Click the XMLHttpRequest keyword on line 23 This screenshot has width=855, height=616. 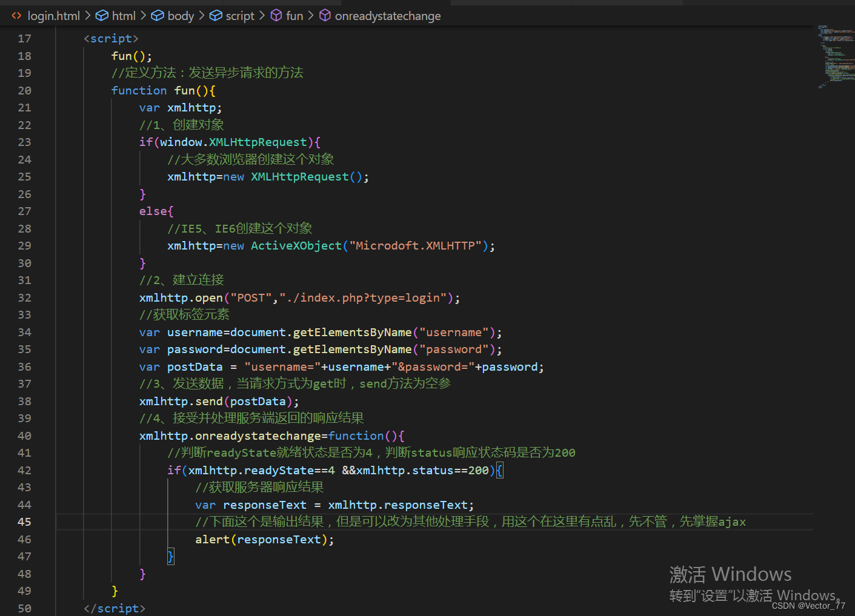click(x=258, y=142)
